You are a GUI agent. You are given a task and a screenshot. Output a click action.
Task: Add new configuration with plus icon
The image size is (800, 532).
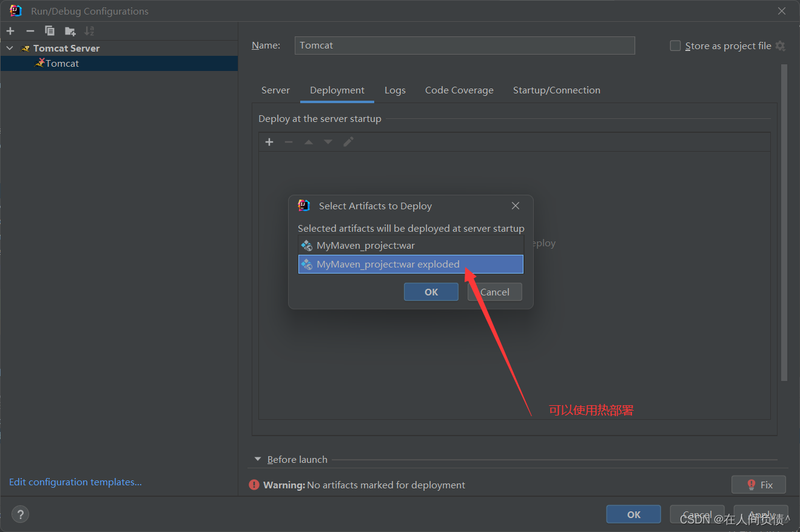pos(10,31)
